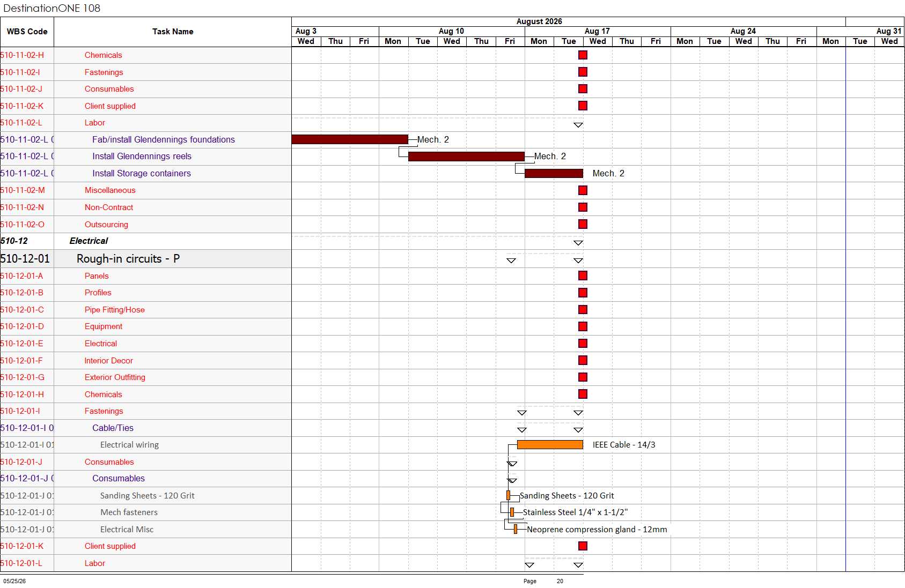Viewport: 905px width, 588px height.
Task: Collapse the Electrical summary triangle
Action: coord(578,243)
